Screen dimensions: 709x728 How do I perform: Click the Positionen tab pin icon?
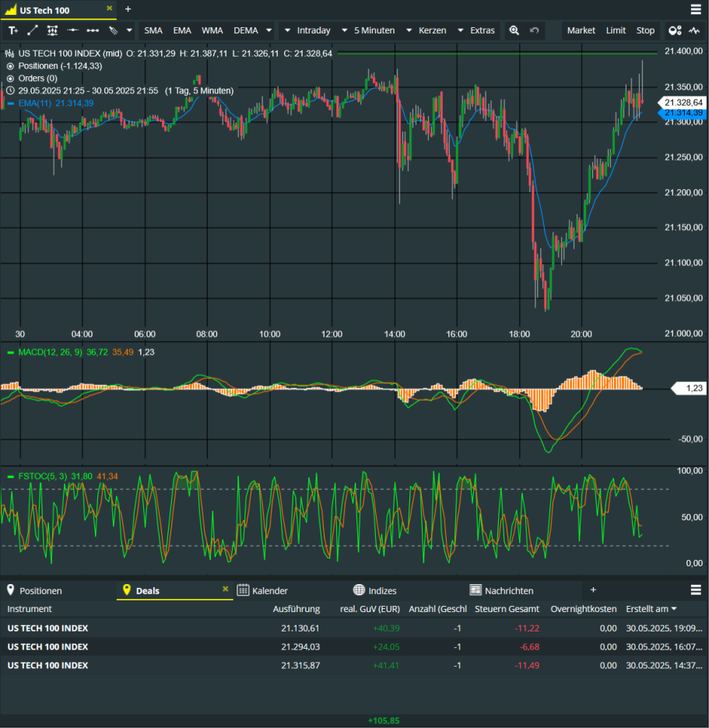pyautogui.click(x=11, y=590)
